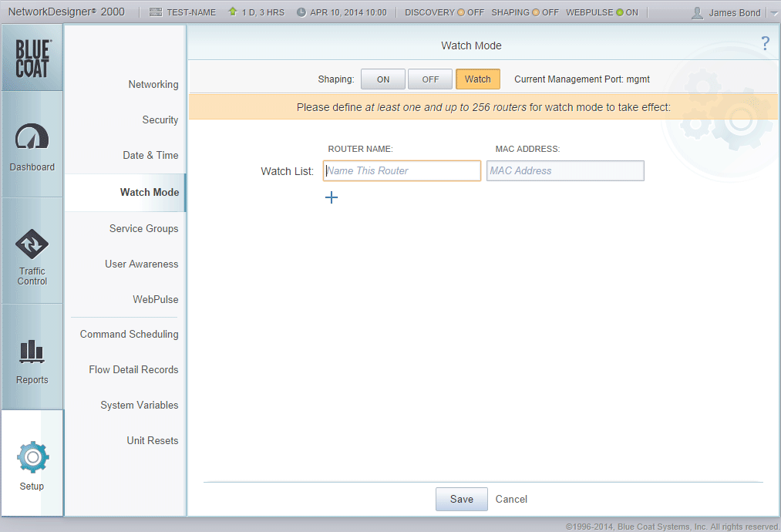Click the MAC ADDRESS column label
781x532 pixels.
pos(527,149)
